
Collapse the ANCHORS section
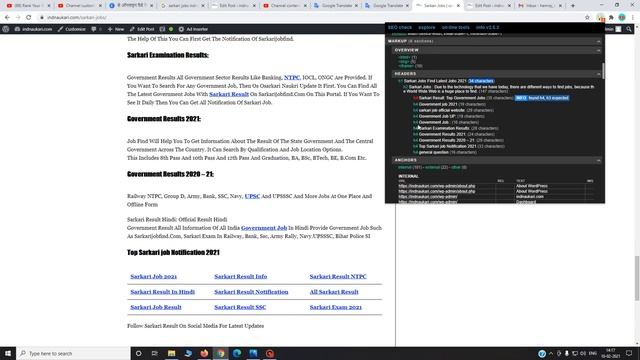(598, 160)
